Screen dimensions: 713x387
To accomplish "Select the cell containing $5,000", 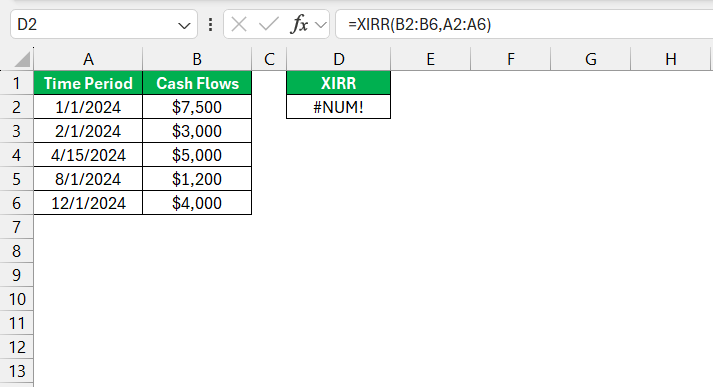I will tap(197, 155).
